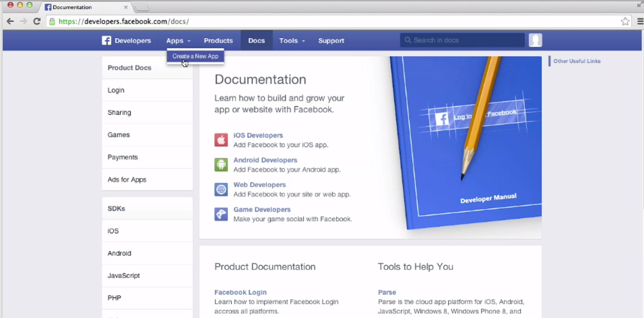Click the browser back arrow
The height and width of the screenshot is (318, 644).
[10, 21]
